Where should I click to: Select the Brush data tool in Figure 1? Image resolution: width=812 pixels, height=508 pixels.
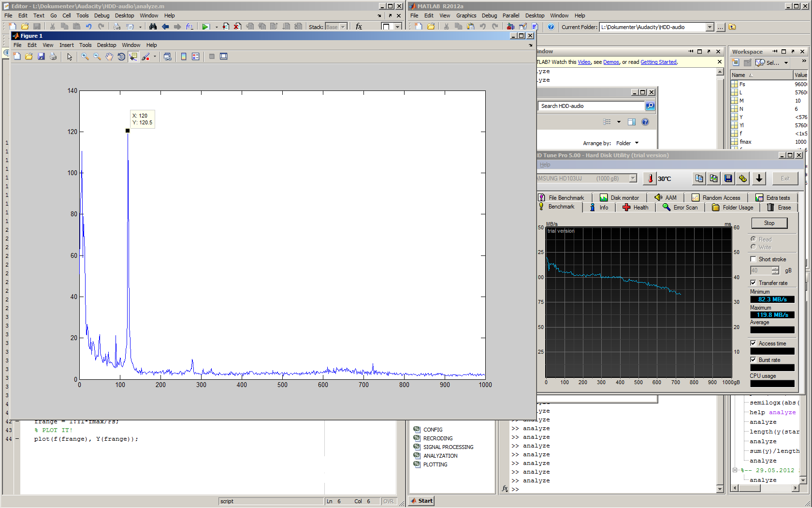pos(145,57)
